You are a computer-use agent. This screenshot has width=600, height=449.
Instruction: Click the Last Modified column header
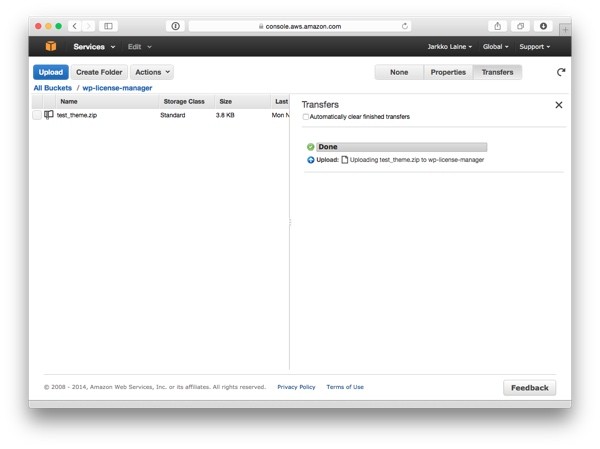tap(281, 101)
